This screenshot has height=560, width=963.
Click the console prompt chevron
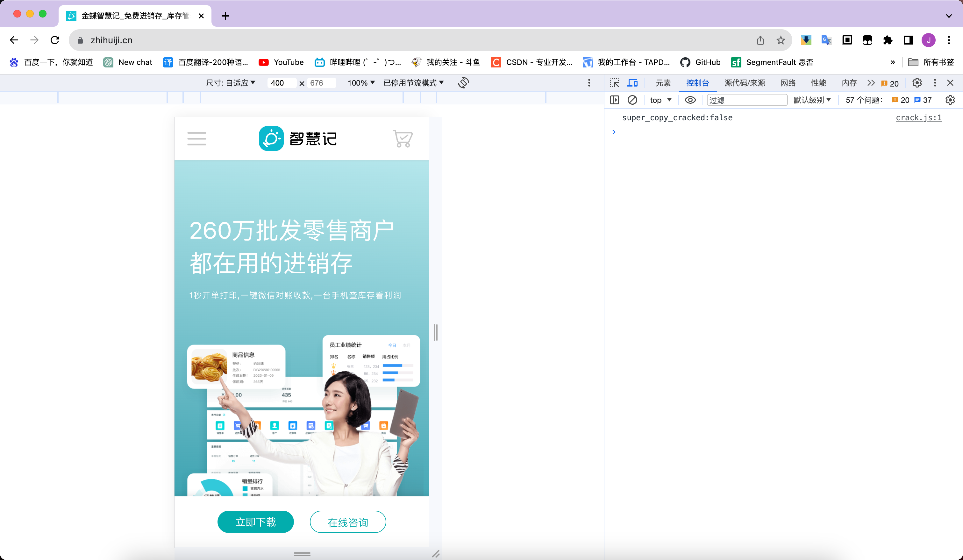coord(614,132)
